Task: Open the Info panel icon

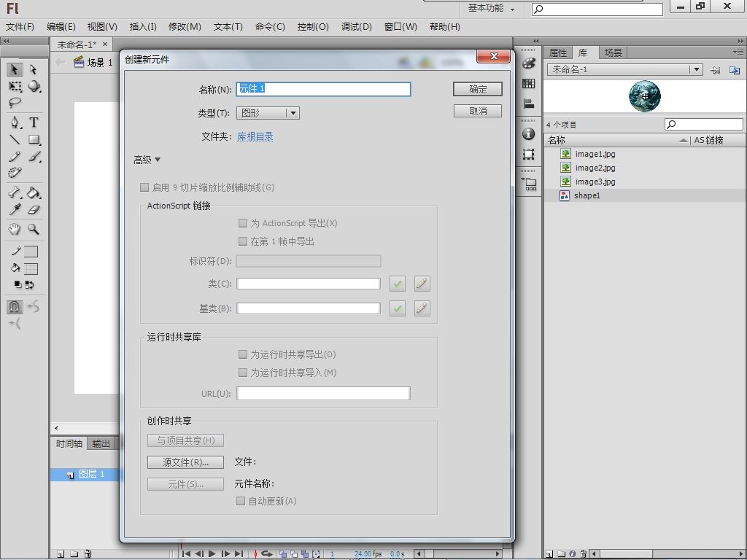Action: point(529,134)
